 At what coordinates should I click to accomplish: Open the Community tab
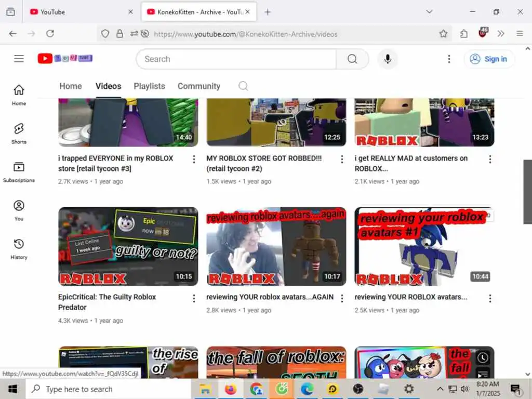[x=199, y=86]
